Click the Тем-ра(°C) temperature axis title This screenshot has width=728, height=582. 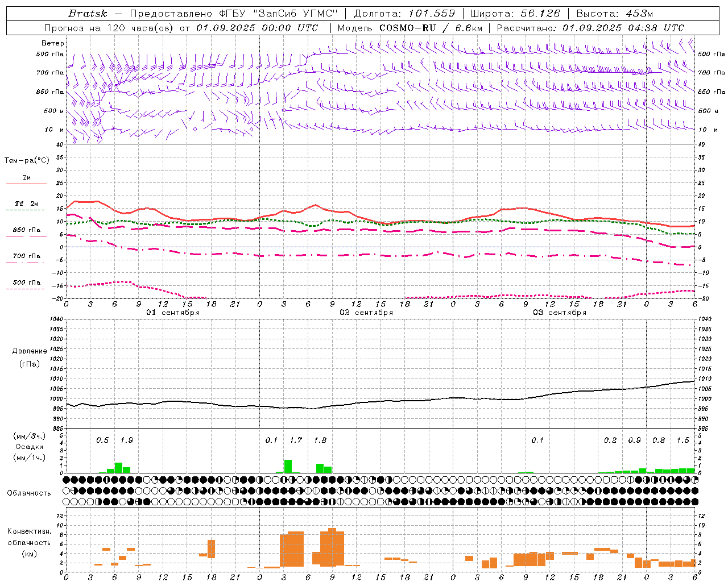click(x=27, y=161)
